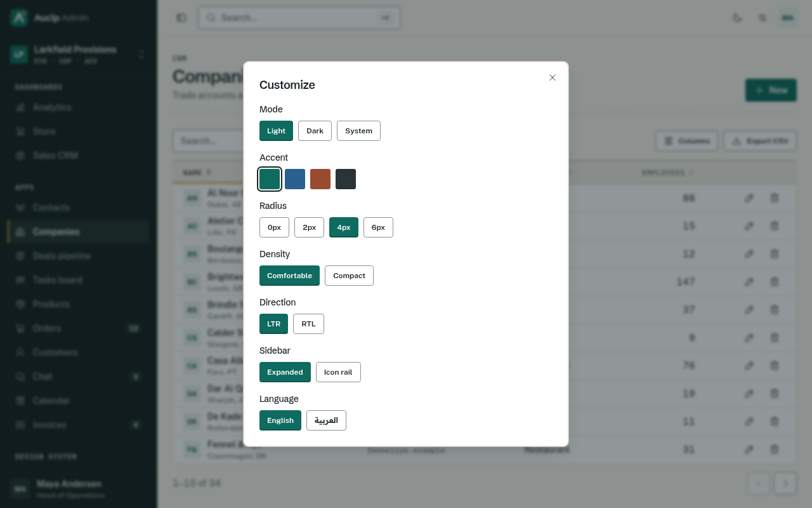The width and height of the screenshot is (812, 508).
Task: Toggle dark mode moon icon in top bar
Action: click(737, 18)
